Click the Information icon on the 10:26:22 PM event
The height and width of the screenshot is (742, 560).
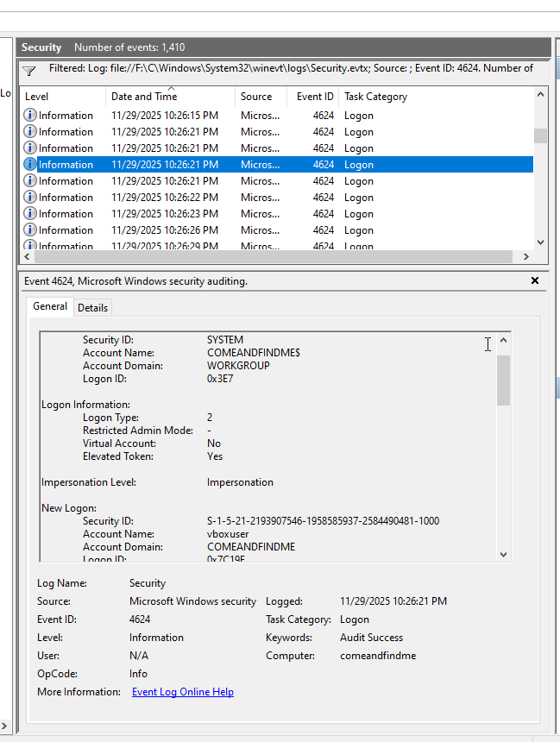tap(30, 198)
